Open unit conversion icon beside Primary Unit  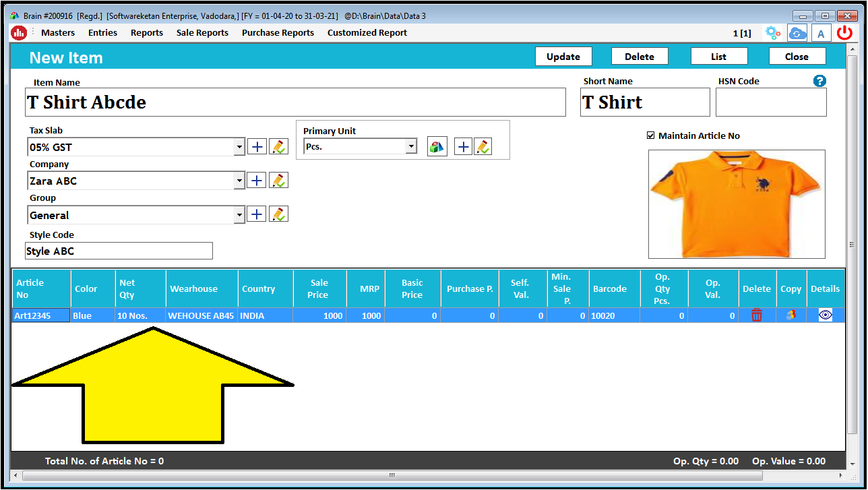point(437,146)
